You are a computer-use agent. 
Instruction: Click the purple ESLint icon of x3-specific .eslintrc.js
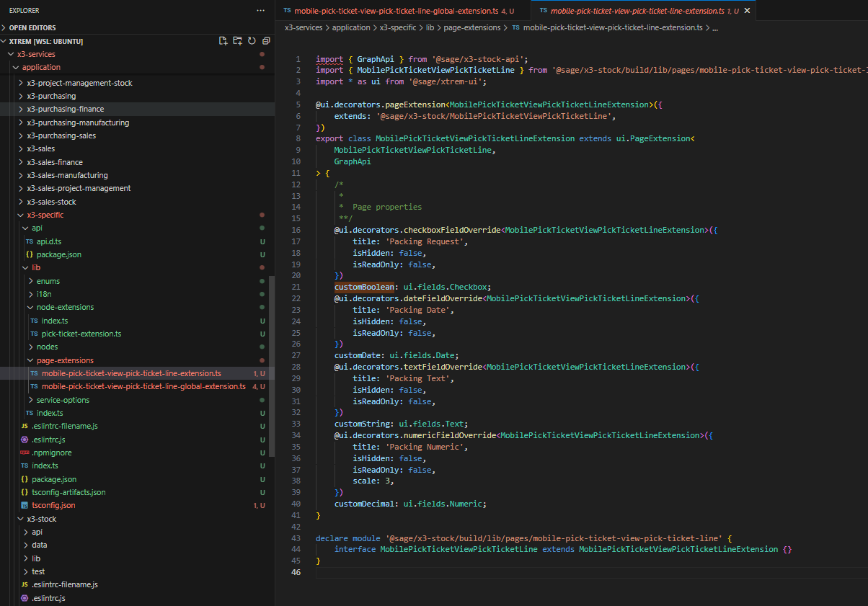[x=25, y=440]
